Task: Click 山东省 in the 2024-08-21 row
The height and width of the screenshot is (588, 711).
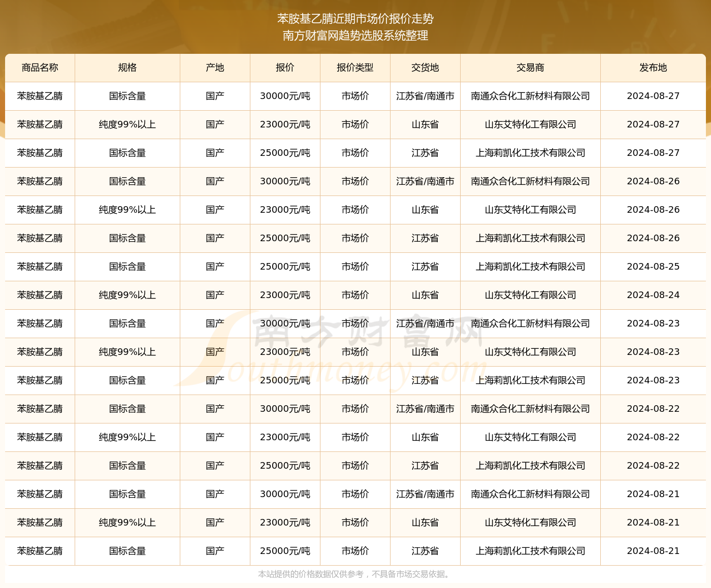Action: coord(425,522)
